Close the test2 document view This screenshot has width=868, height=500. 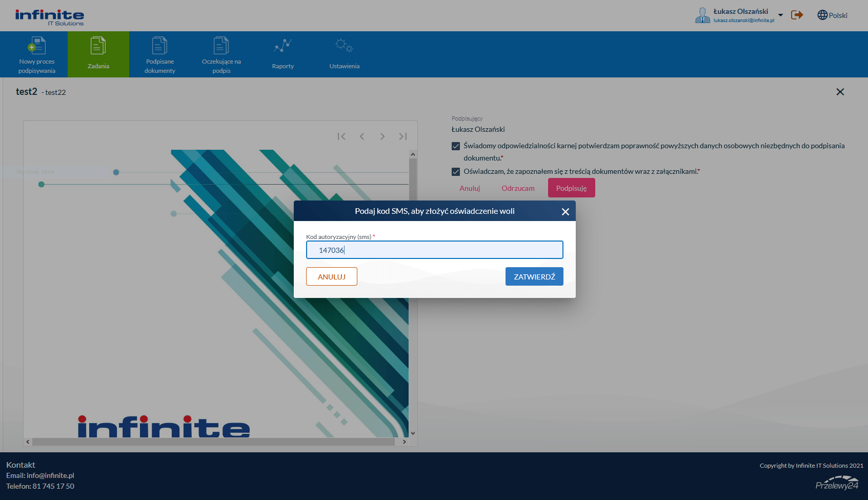pyautogui.click(x=840, y=92)
